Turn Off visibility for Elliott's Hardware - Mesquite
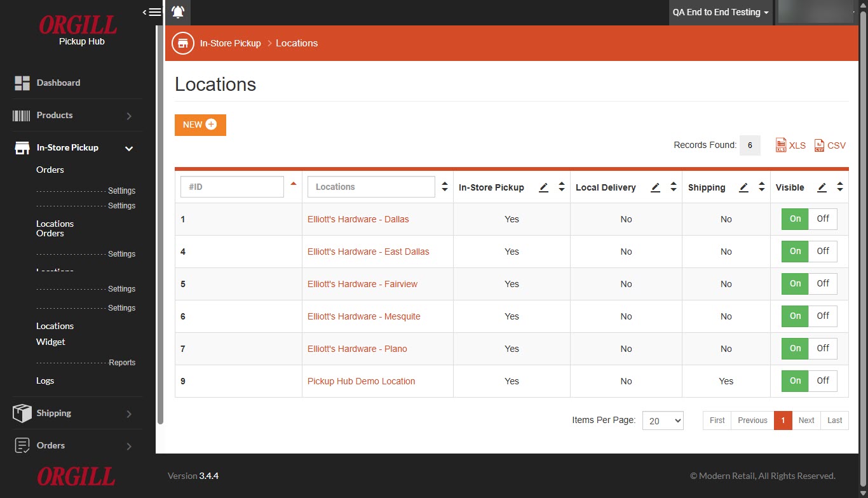The width and height of the screenshot is (868, 498). click(824, 316)
